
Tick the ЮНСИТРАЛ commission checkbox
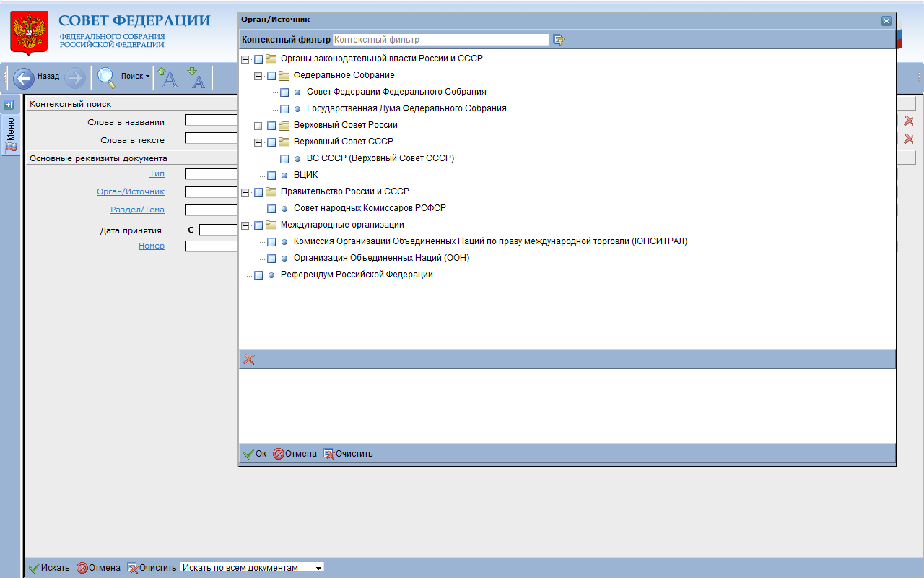click(x=271, y=242)
